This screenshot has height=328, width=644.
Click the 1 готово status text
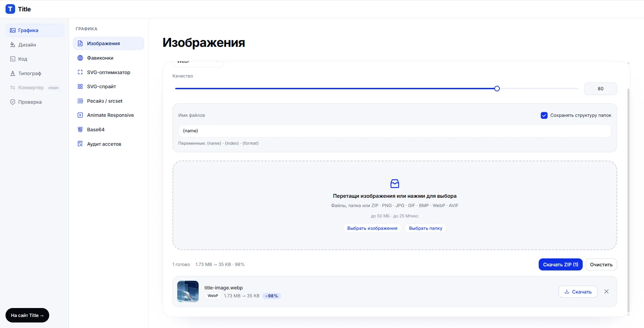pyautogui.click(x=181, y=265)
